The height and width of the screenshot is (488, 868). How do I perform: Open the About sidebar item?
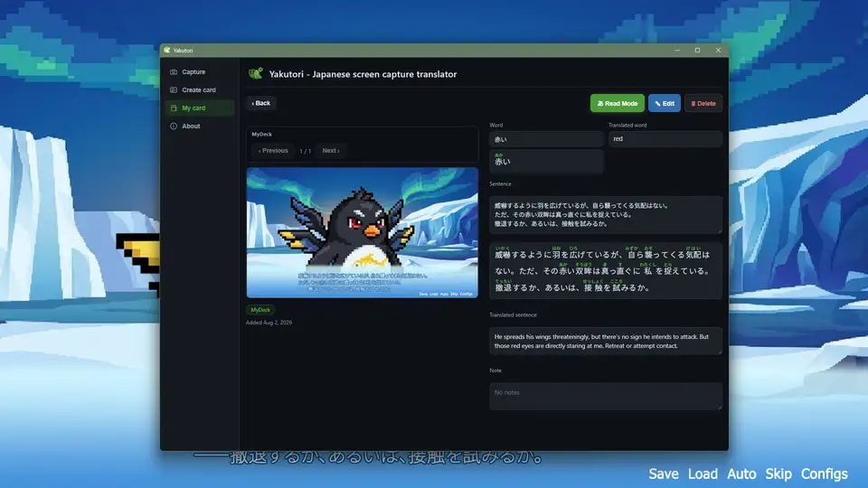coord(199,127)
